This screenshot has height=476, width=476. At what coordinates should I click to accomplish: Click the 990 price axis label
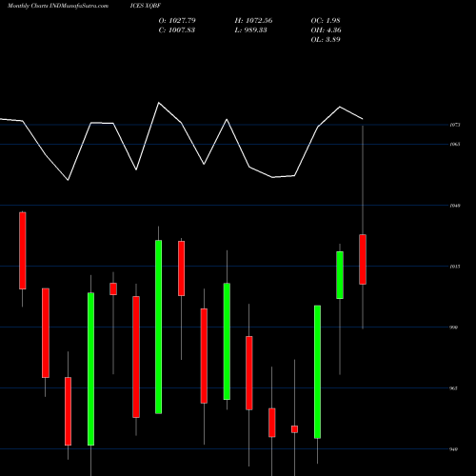click(x=454, y=327)
